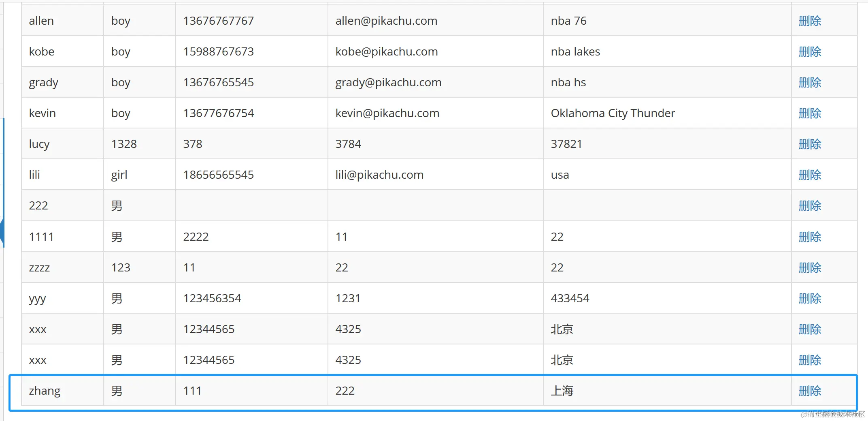Click address 'nba hs'
Screen dimensions: 868x421
point(568,82)
